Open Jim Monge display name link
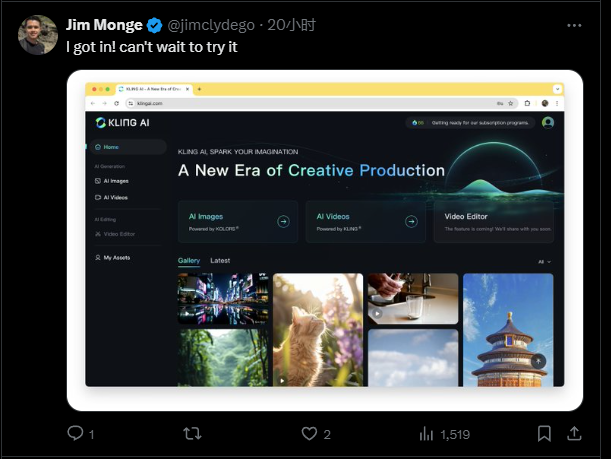 [x=104, y=24]
